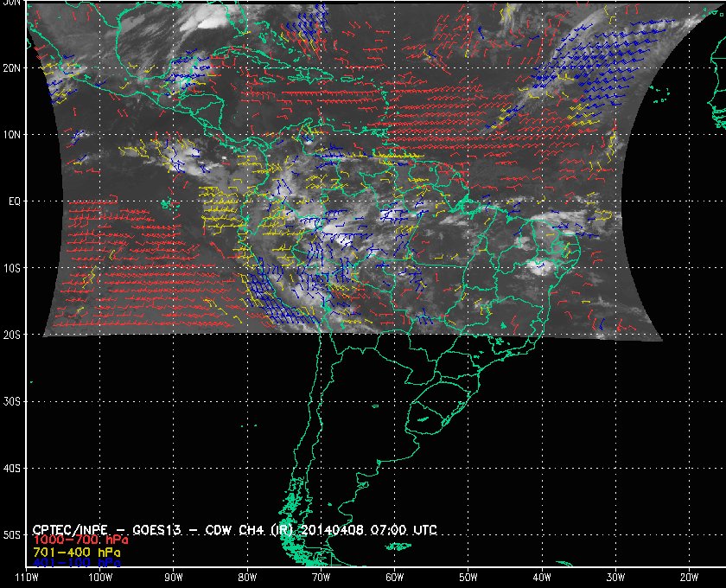
Task: Click the '30W' longitude label
Action: pos(615,578)
